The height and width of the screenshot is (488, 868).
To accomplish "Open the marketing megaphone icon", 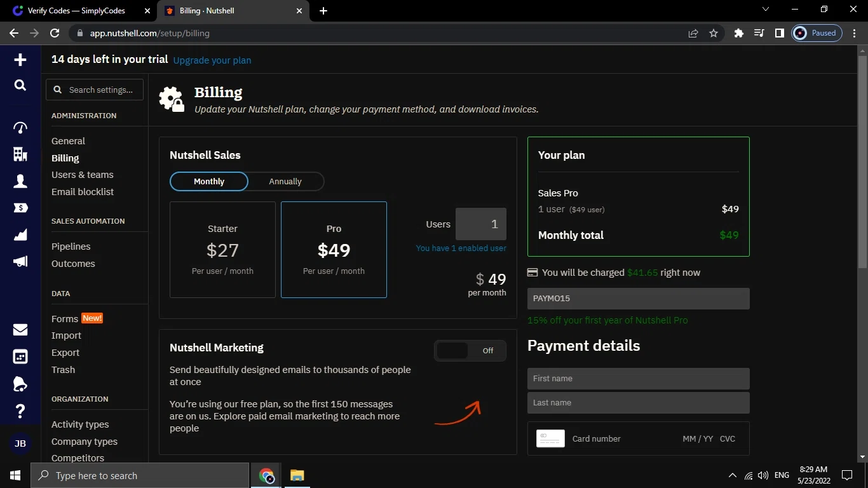I will 20,261.
